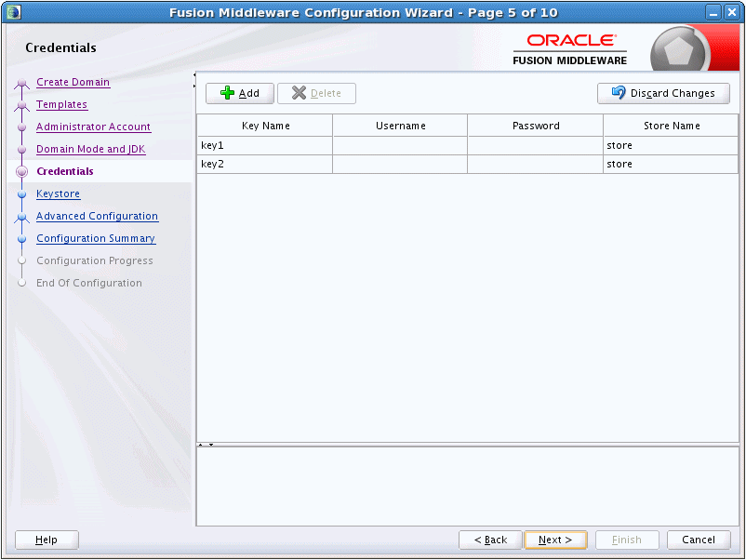This screenshot has width=746, height=560.
Task: Go to the Templates step
Action: (61, 104)
